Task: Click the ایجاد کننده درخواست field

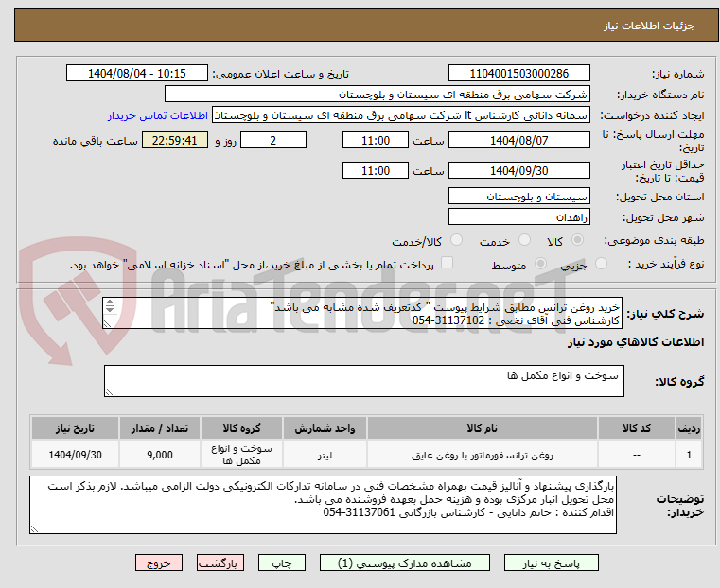Action: click(401, 115)
